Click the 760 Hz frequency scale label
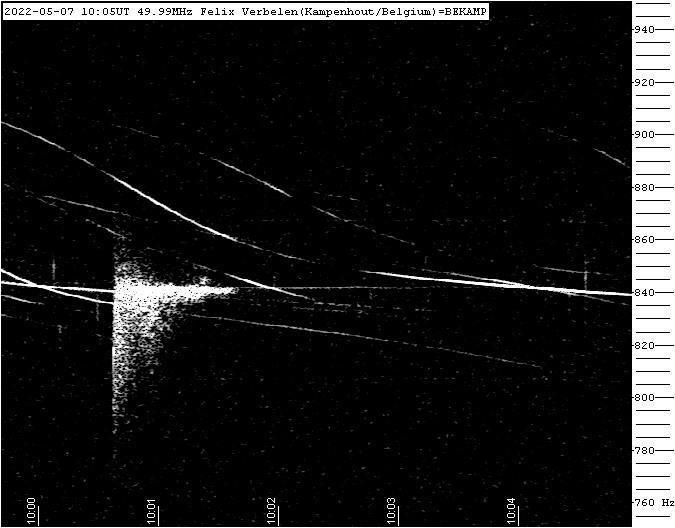675x528 pixels. [654, 503]
